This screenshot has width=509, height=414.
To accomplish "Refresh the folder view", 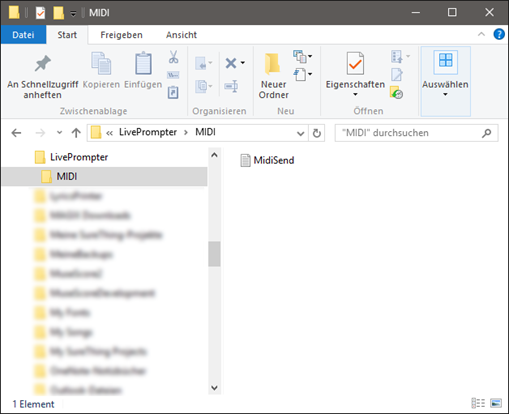I will pyautogui.click(x=317, y=133).
